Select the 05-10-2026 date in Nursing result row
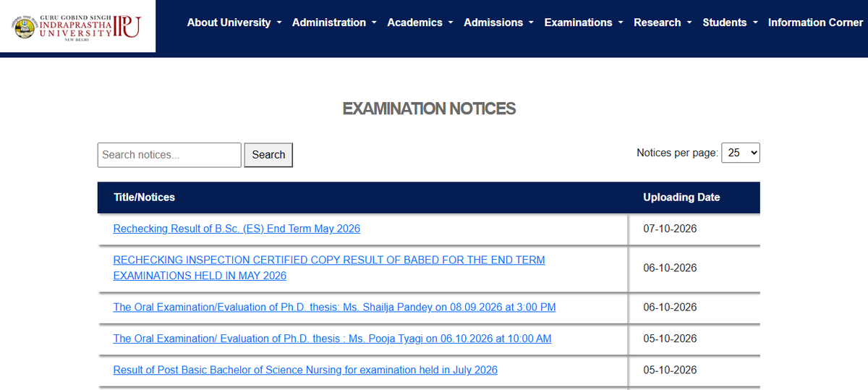 [x=670, y=370]
